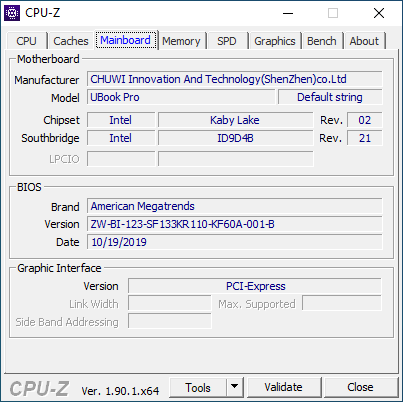The width and height of the screenshot is (403, 402).
Task: Open the Caches tab
Action: 71,41
